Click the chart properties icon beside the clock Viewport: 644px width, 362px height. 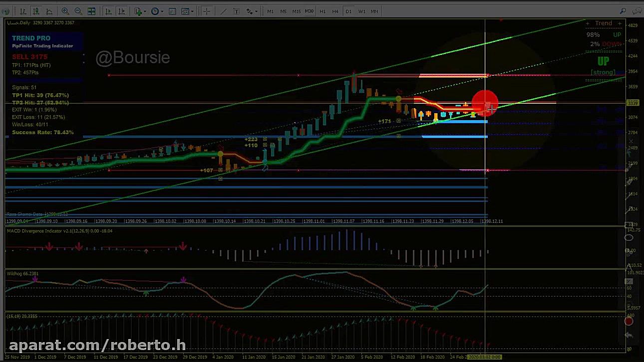[172, 11]
